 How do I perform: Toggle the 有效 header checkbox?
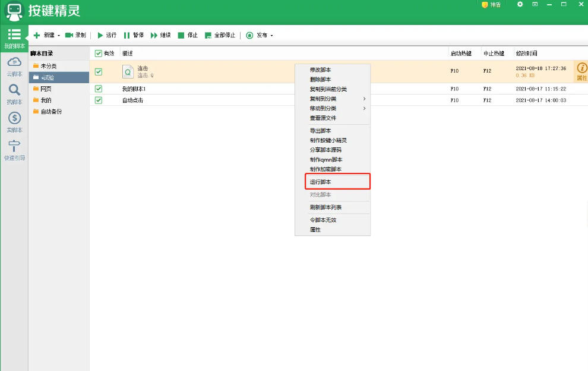click(x=99, y=54)
